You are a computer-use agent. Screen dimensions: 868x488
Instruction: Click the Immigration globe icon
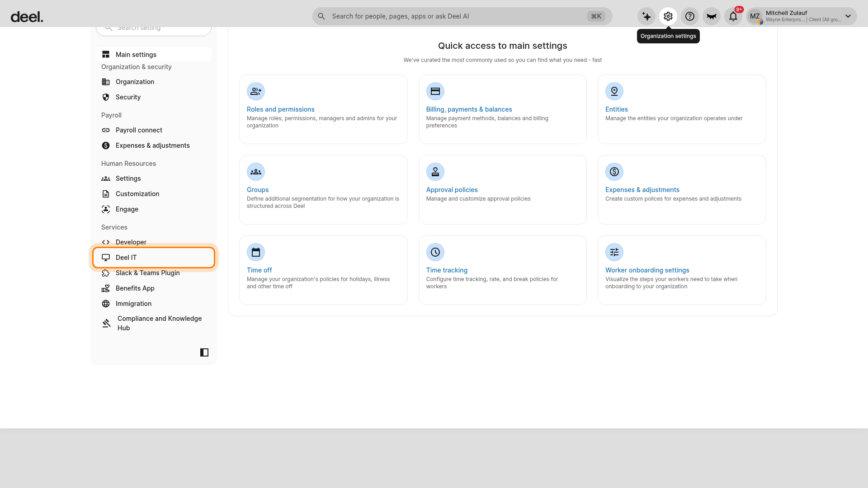pos(106,304)
